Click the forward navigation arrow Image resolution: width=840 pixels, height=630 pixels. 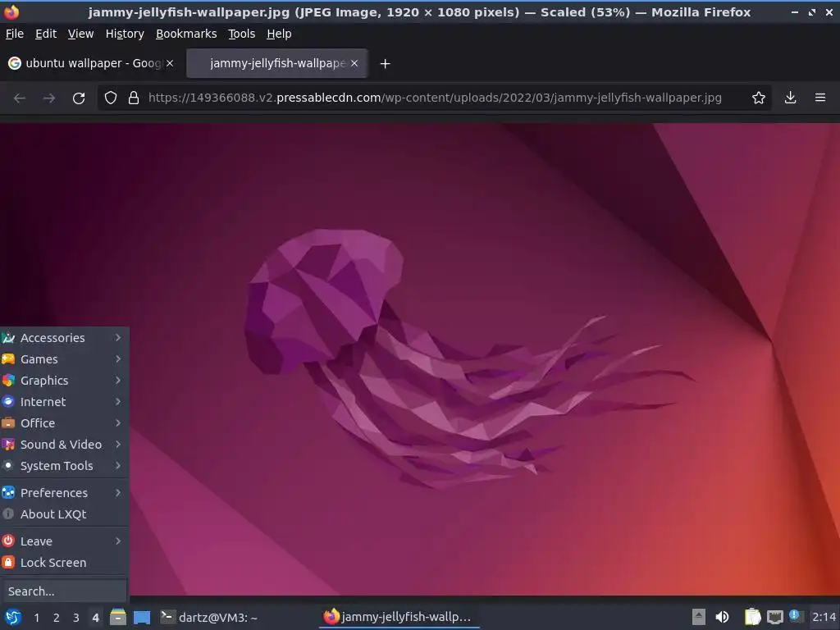click(48, 98)
